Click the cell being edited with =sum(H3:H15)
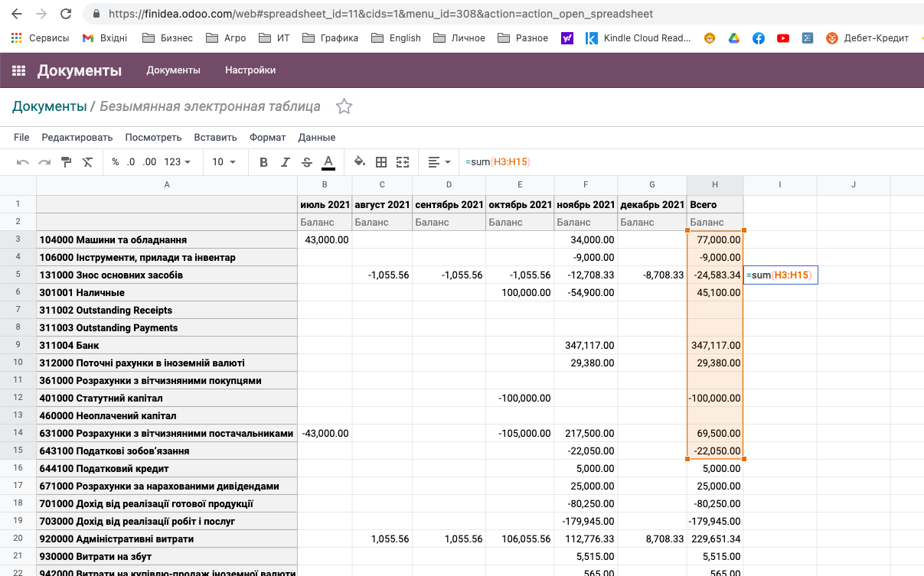 tap(780, 275)
